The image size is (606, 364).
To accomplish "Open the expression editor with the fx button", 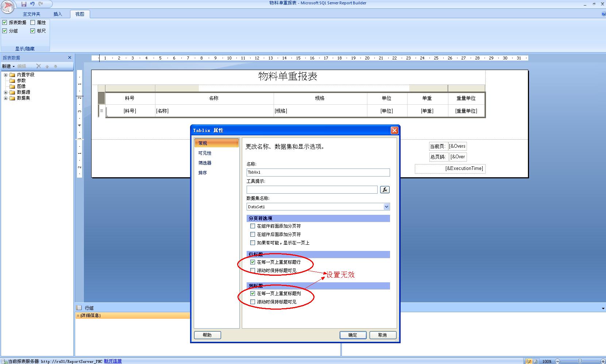I will pyautogui.click(x=384, y=189).
